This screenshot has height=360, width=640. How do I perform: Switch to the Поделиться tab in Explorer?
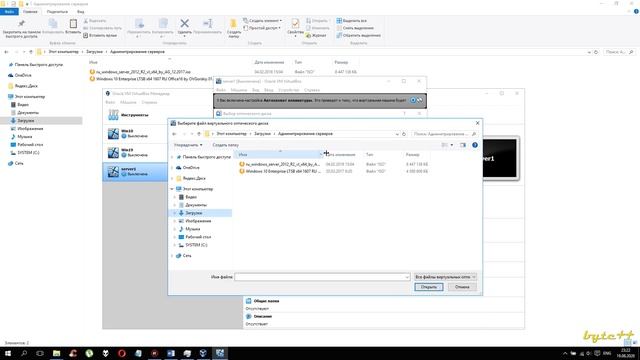pyautogui.click(x=57, y=11)
